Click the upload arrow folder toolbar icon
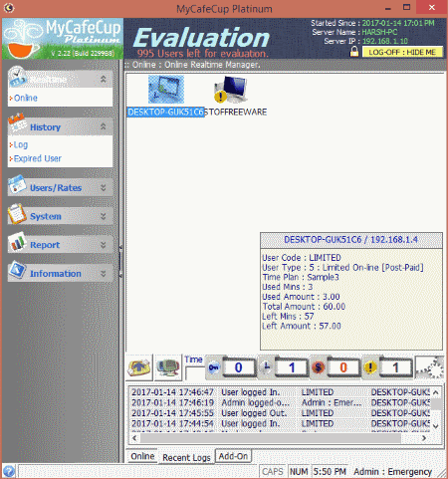The image size is (448, 479). (x=139, y=367)
